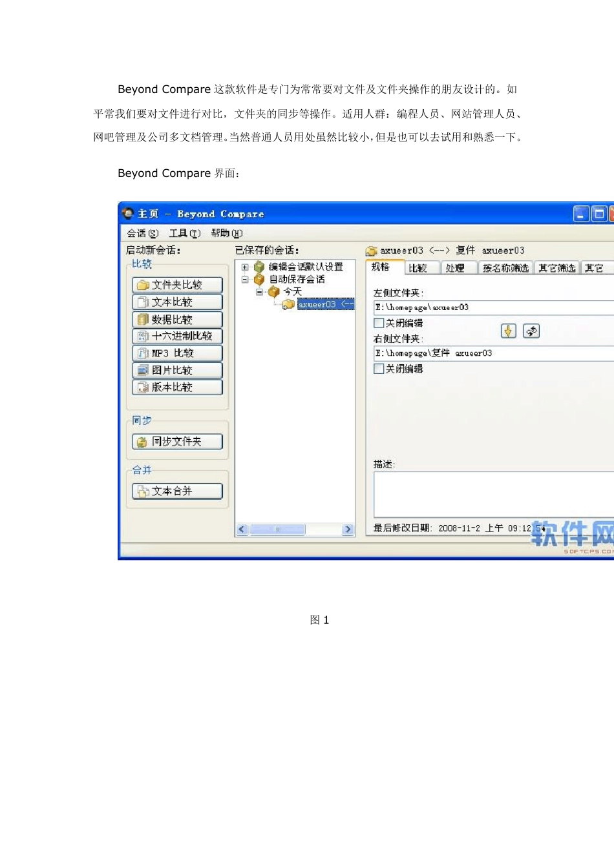Select the highlighted axueer03 session

(326, 304)
